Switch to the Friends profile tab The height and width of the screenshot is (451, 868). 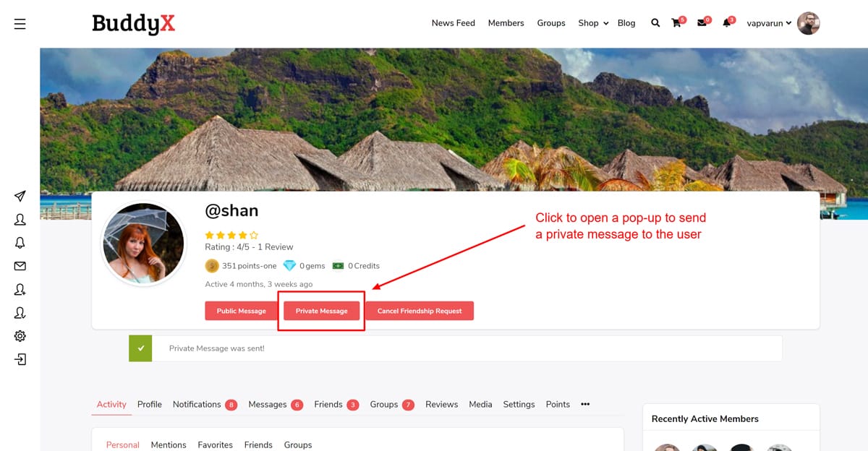pyautogui.click(x=328, y=405)
